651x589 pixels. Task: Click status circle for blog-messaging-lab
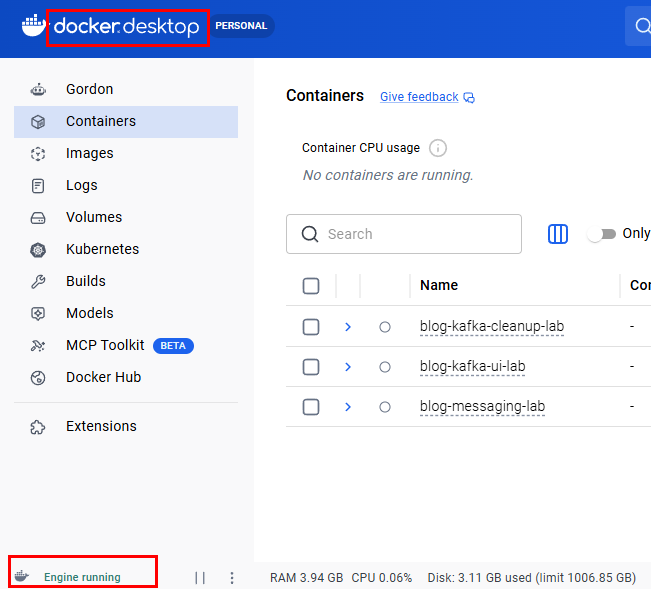coord(385,407)
